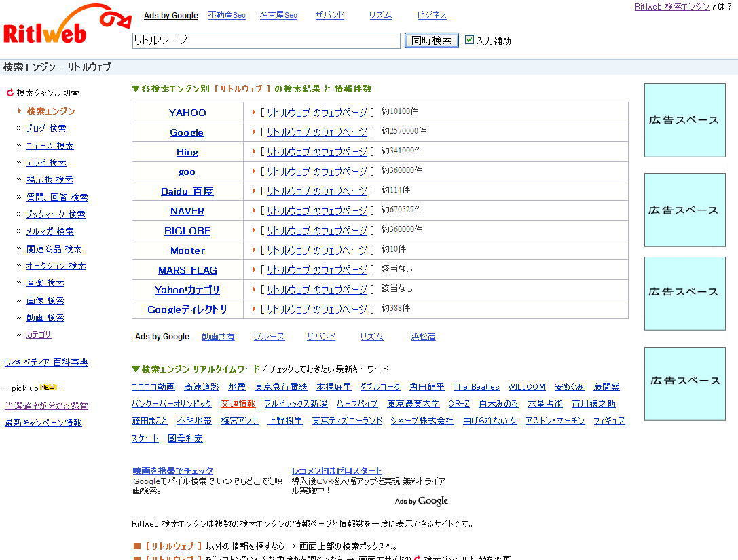The height and width of the screenshot is (560, 738).
Task: Open リトルウェブ のウェブページ link in YAHOO row
Action: tap(317, 113)
